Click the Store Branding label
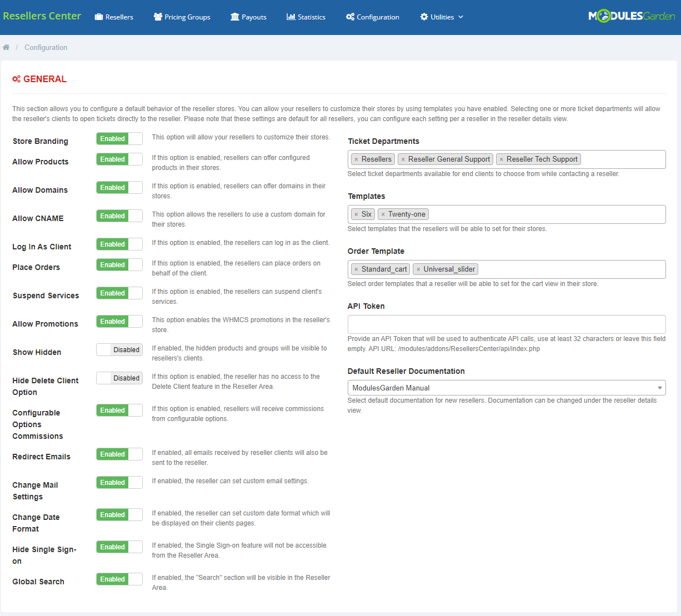The width and height of the screenshot is (681, 616). pos(41,141)
